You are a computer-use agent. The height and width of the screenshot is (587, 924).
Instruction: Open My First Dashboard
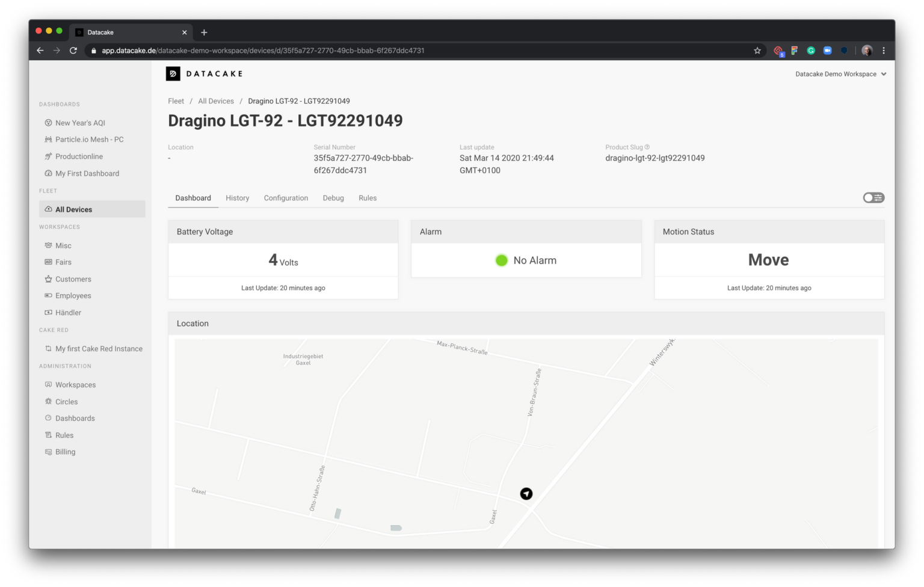(x=87, y=173)
